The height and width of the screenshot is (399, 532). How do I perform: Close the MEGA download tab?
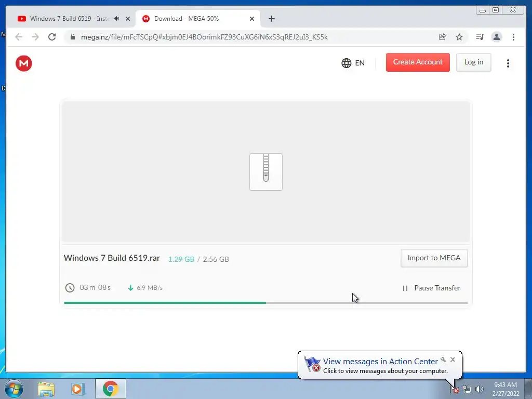(252, 19)
